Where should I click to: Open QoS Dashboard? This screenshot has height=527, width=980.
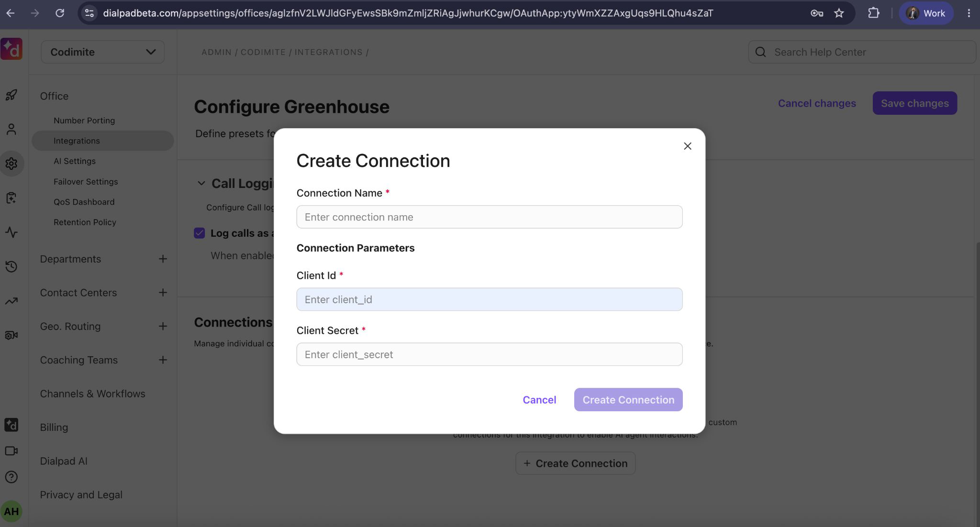coord(84,202)
